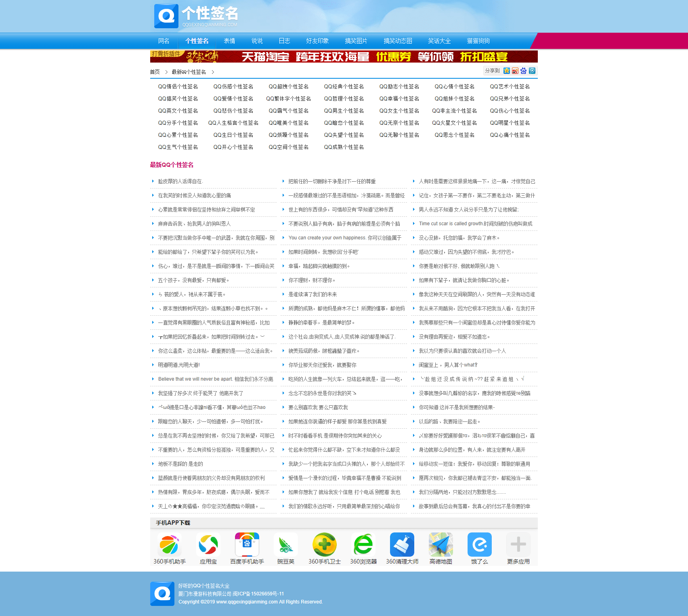Viewport: 688px width, 616px height.
Task: Open the 闺蜜至上，男人算个what? entry
Action: pyautogui.click(x=448, y=365)
